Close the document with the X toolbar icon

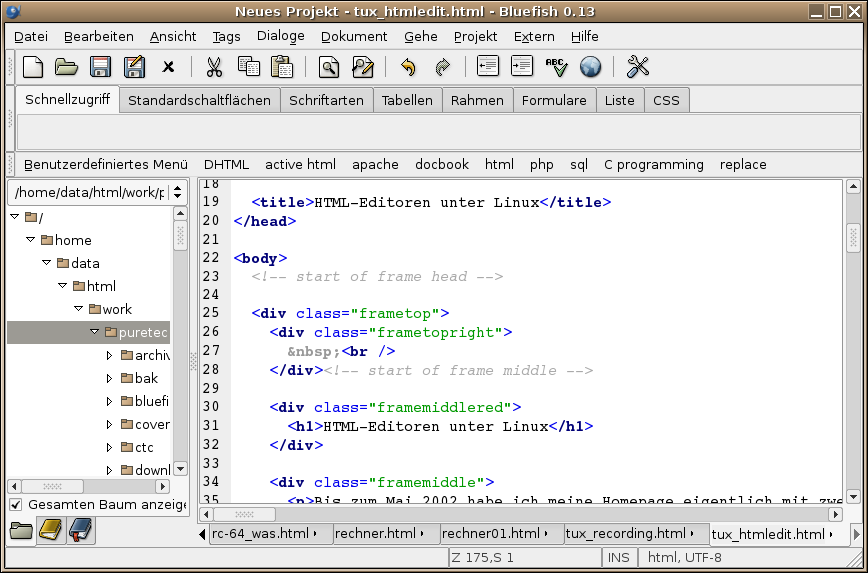tap(168, 68)
